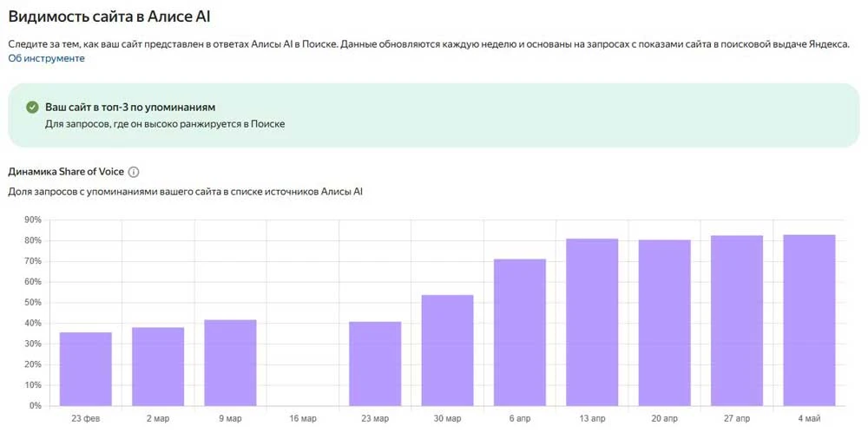Click the "30 мар" date label
This screenshot has width=868, height=446.
click(447, 418)
